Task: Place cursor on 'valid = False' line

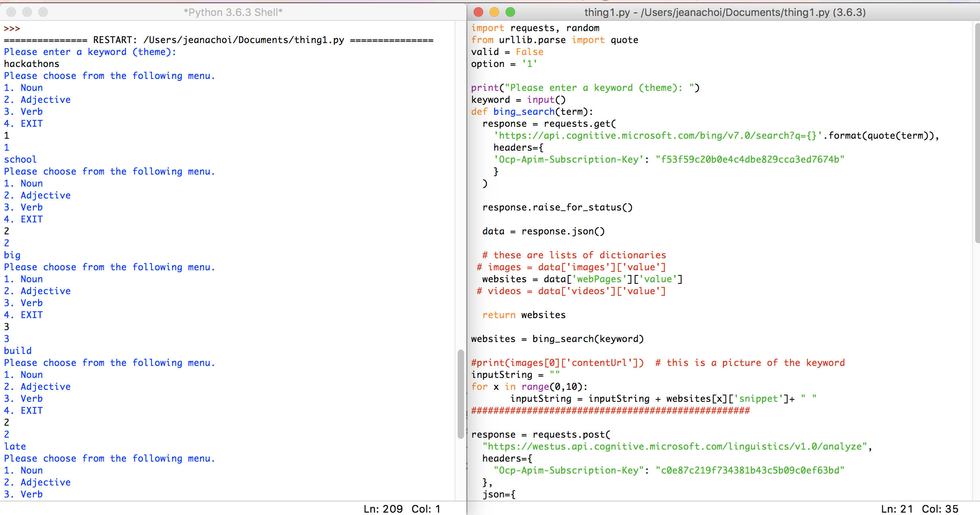Action: [507, 52]
